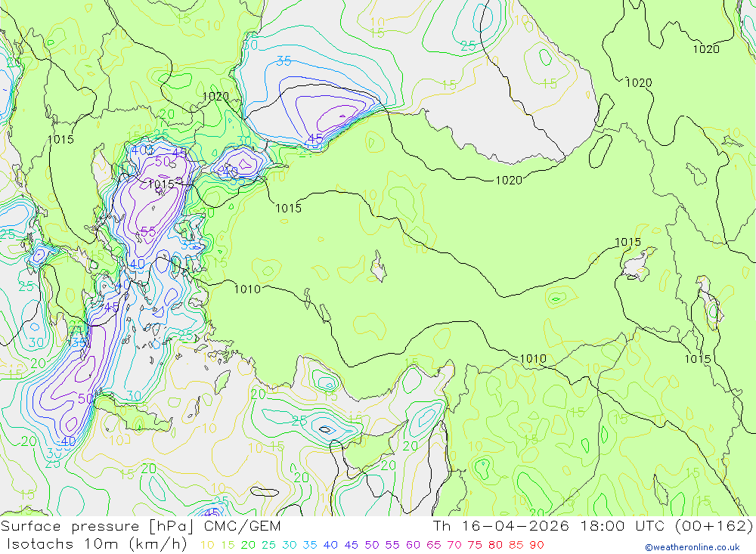
Task: Click the purple 55 isotach label on the map
Action: coord(148,232)
